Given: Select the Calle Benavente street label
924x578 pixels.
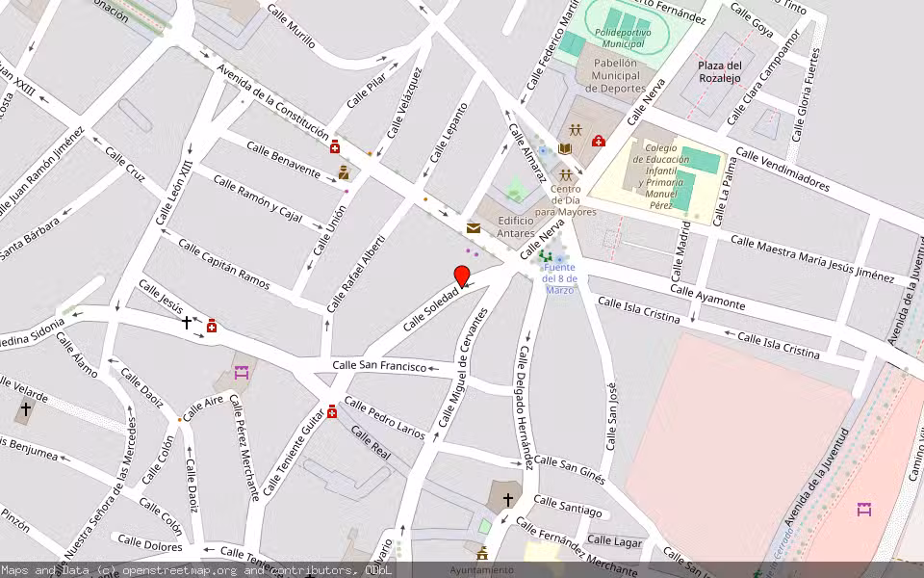Looking at the screenshot, I should pyautogui.click(x=283, y=159).
